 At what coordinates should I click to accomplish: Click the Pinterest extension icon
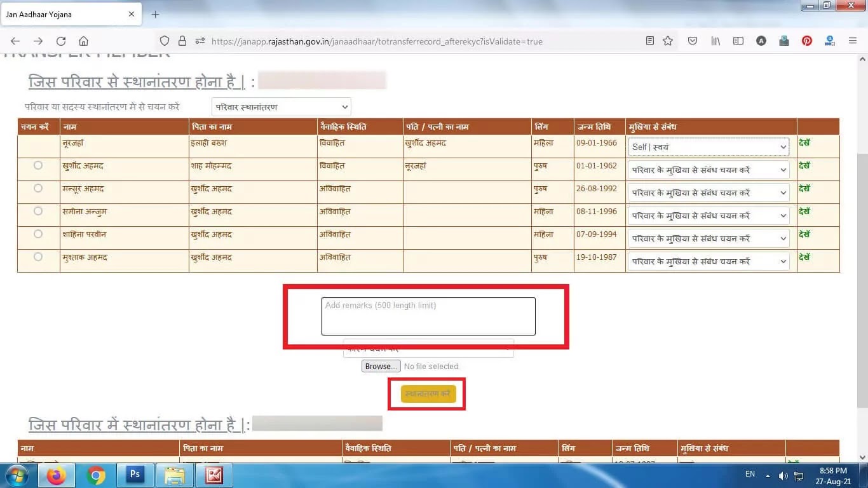click(806, 41)
